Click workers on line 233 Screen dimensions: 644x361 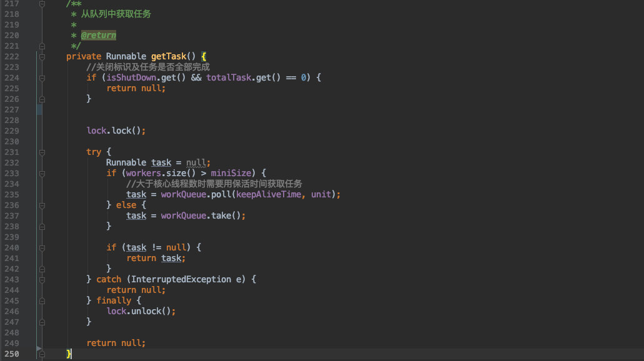[143, 173]
